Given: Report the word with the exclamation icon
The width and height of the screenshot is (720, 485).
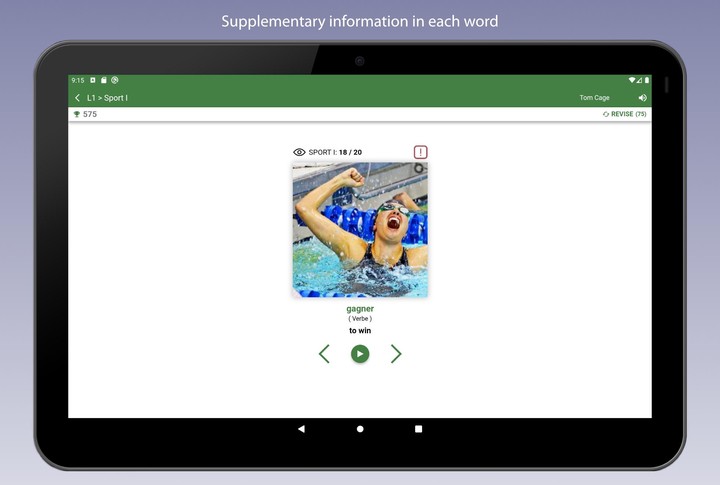Looking at the screenshot, I should 420,152.
